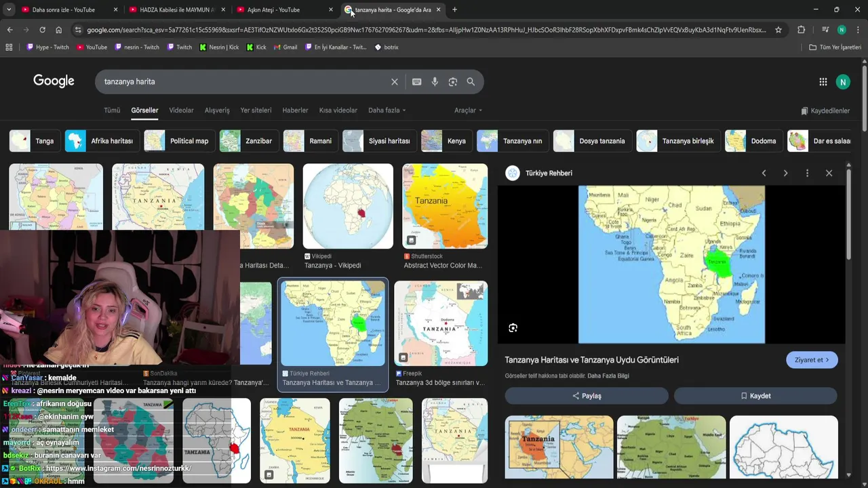Open Tüm Yer İşaretleri bookmarks folder
Viewport: 868px width, 488px height.
(x=835, y=47)
